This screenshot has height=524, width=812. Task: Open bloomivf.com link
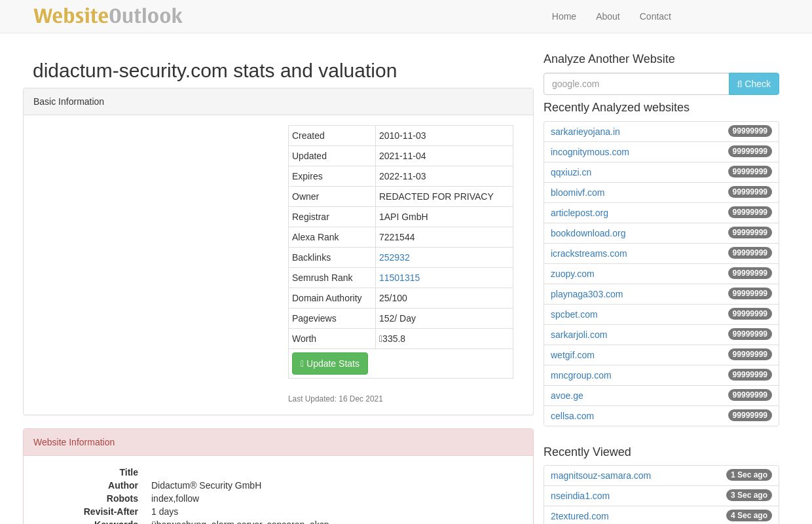click(578, 193)
